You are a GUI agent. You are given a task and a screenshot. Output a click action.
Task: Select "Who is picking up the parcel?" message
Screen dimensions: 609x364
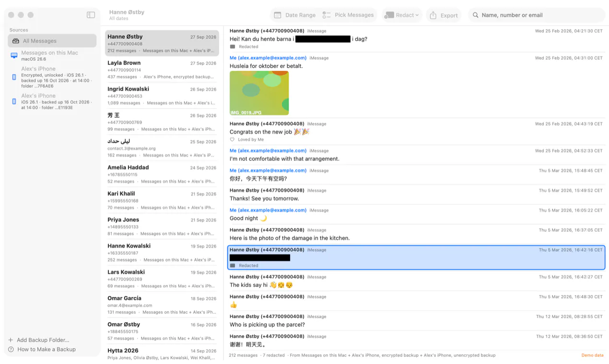pos(416,320)
